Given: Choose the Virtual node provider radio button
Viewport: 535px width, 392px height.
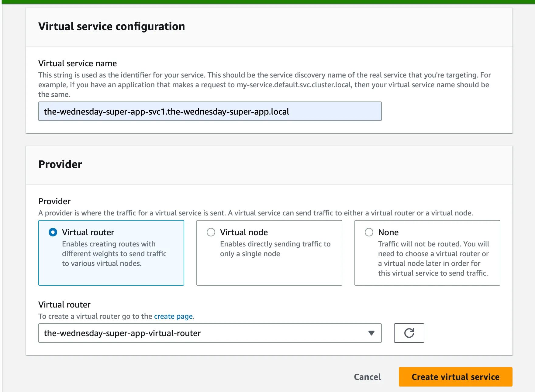Looking at the screenshot, I should coord(211,232).
